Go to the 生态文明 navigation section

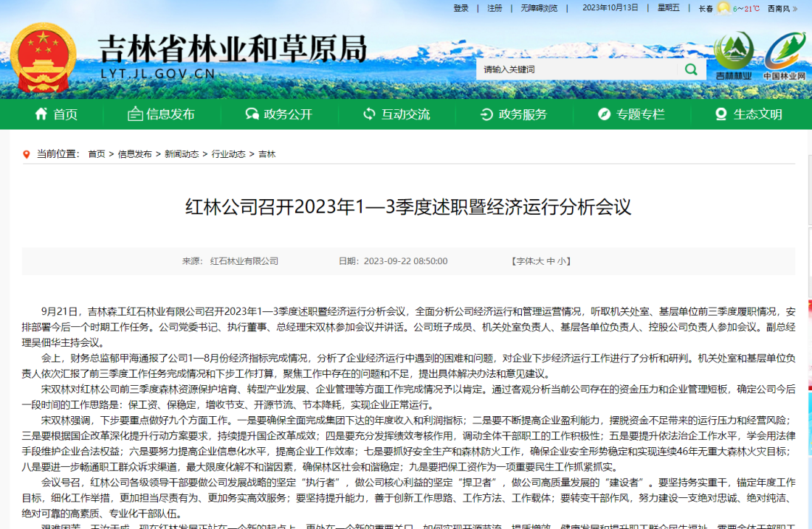[749, 114]
